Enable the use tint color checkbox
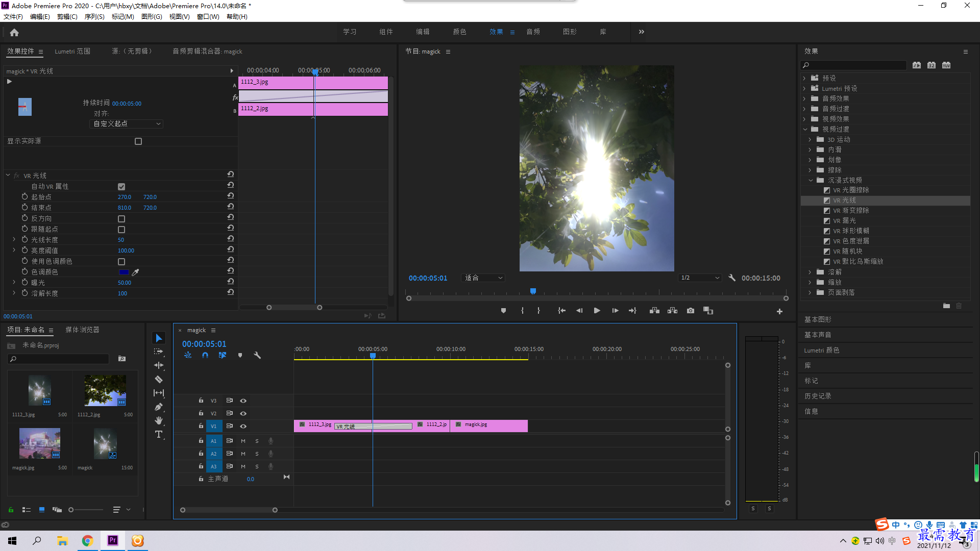Screen dimensions: 980x551 coord(121,262)
